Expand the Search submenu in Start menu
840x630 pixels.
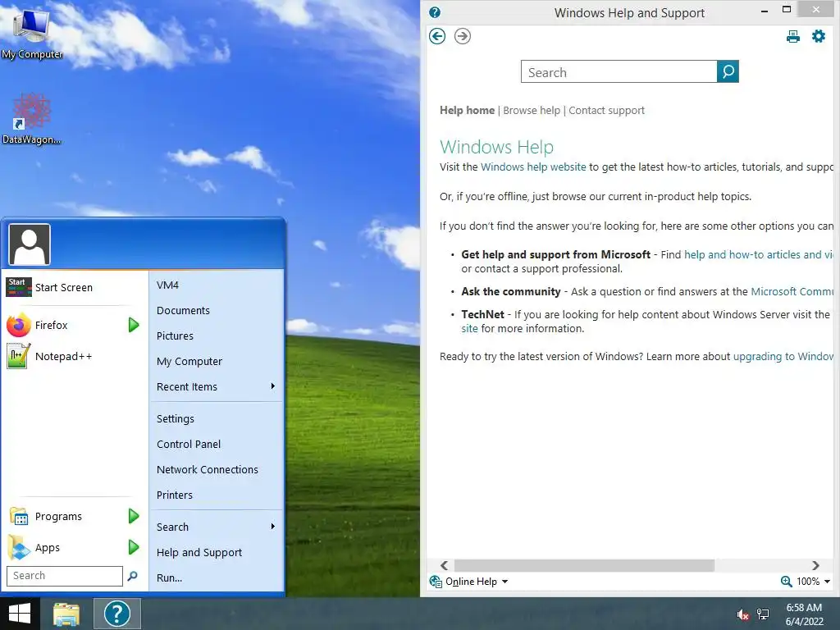point(216,527)
